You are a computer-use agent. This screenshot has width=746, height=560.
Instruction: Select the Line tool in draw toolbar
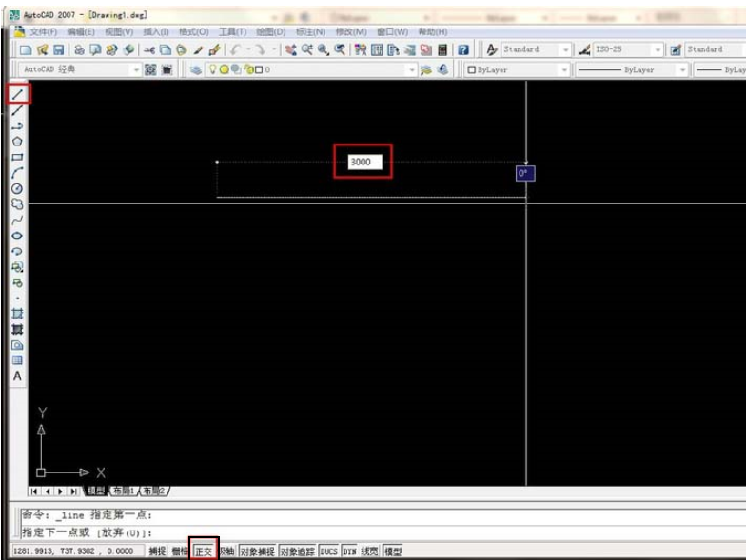click(x=17, y=94)
